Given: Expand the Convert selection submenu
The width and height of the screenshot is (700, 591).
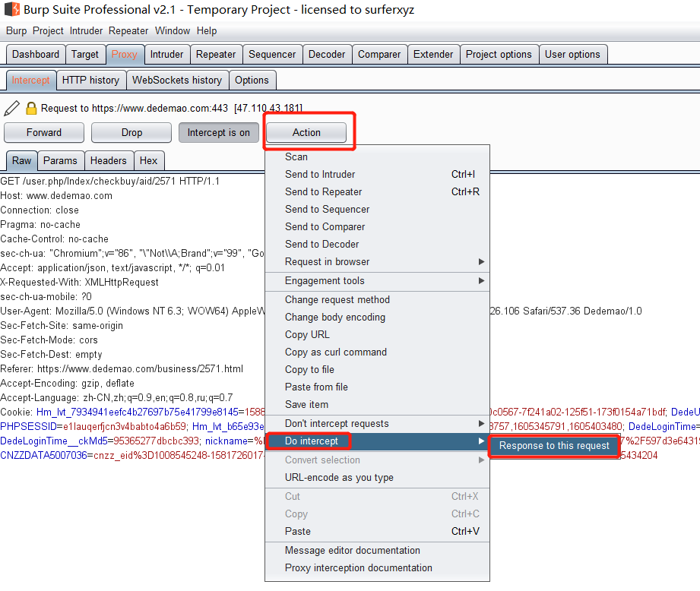Looking at the screenshot, I should [377, 460].
